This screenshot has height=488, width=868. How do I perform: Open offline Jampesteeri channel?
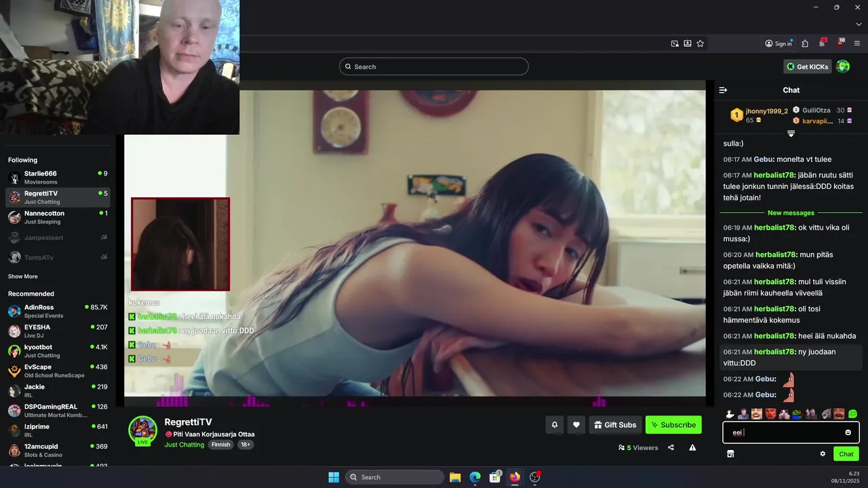(58, 238)
